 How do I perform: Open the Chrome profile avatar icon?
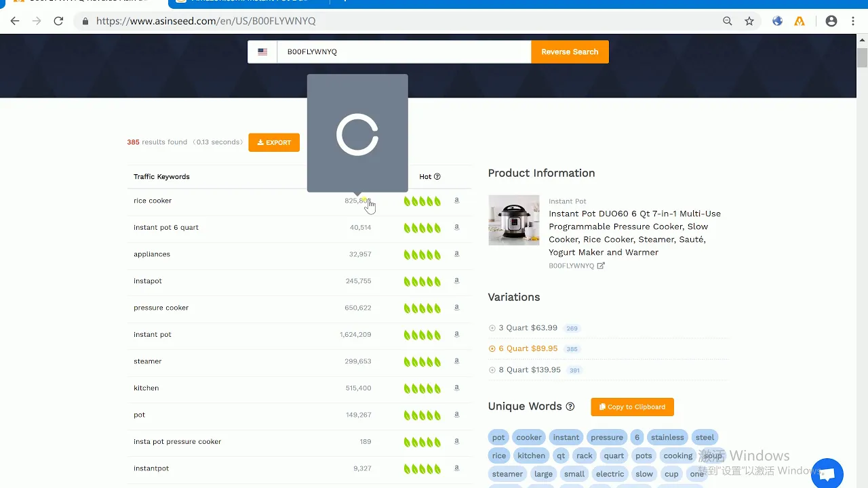[x=831, y=21]
